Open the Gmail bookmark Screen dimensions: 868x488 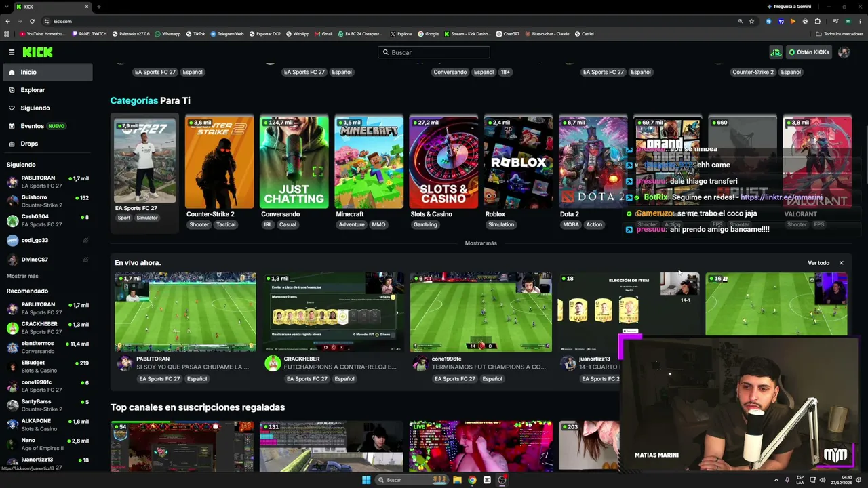tap(323, 34)
